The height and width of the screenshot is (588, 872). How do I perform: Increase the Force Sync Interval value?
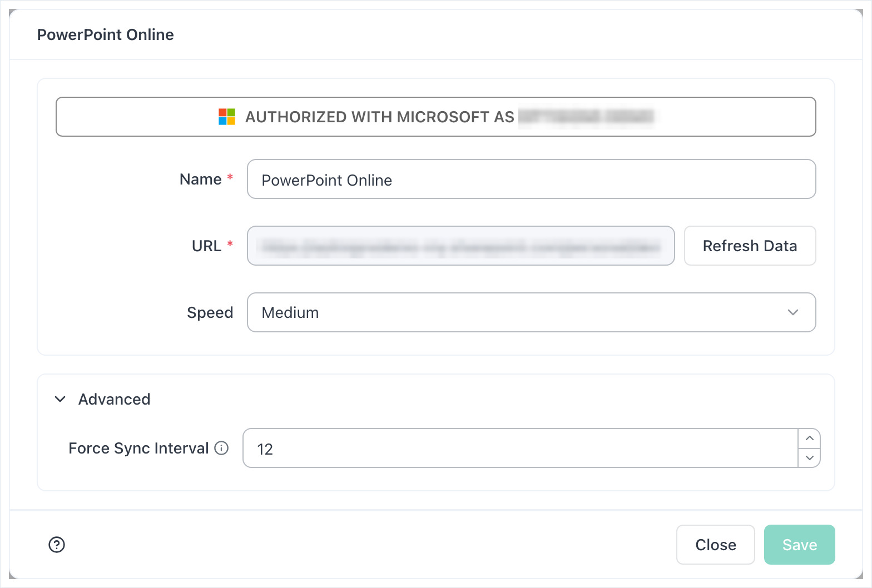[809, 438]
